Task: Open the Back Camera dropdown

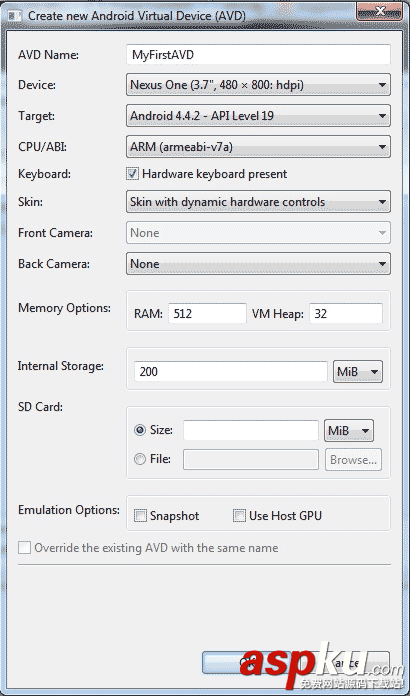Action: (x=258, y=264)
